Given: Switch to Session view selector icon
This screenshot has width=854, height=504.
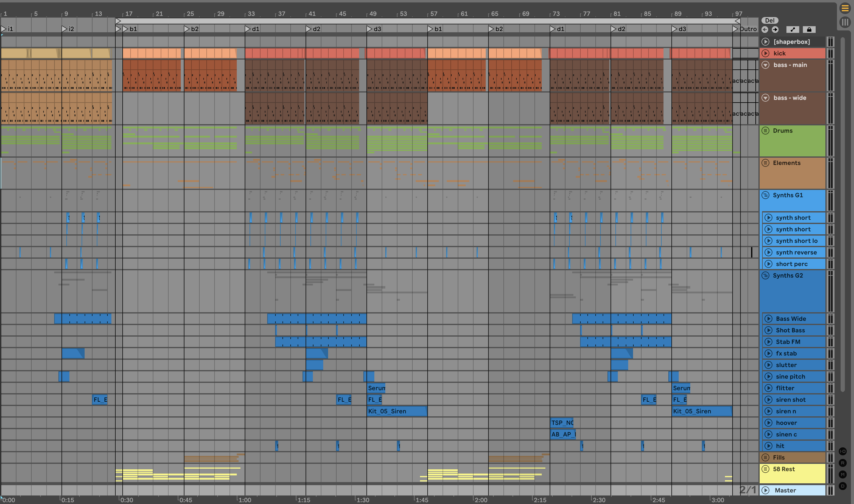Looking at the screenshot, I should [x=845, y=23].
